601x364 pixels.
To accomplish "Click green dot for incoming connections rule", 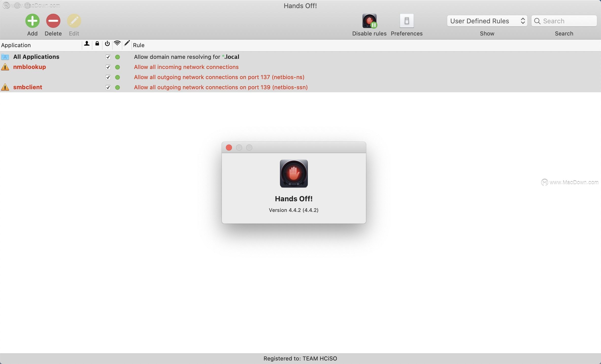I will tap(118, 67).
